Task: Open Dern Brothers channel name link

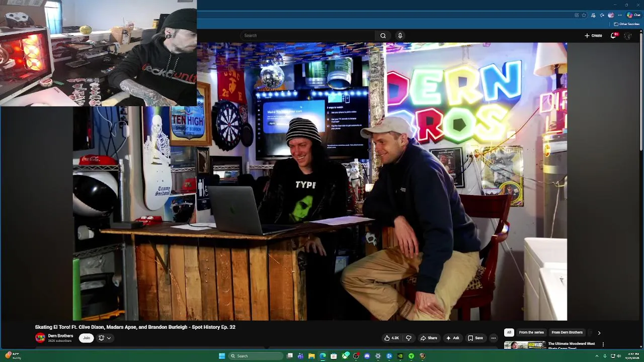Action: tap(60, 336)
